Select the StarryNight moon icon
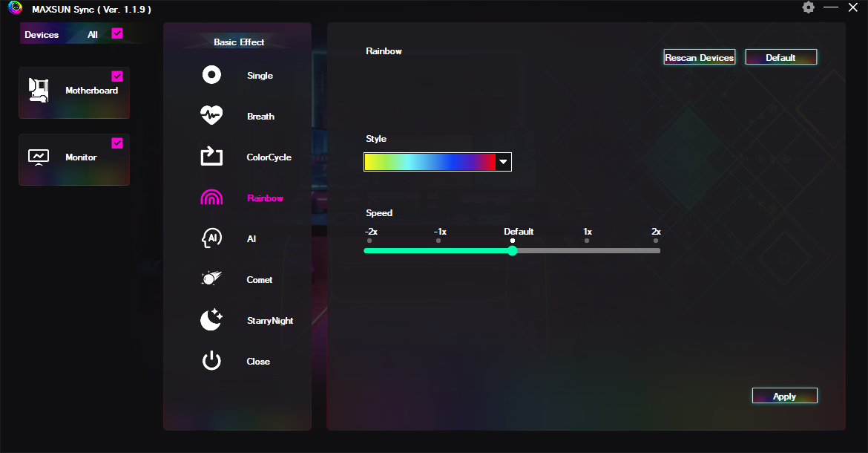 tap(211, 319)
